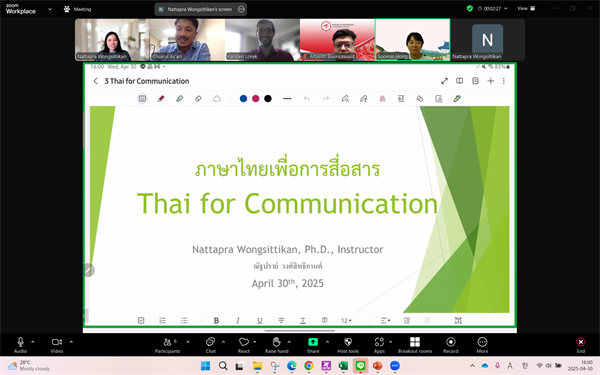Image resolution: width=600 pixels, height=375 pixels.
Task: Open the Meeting tab at top
Action: [x=78, y=9]
